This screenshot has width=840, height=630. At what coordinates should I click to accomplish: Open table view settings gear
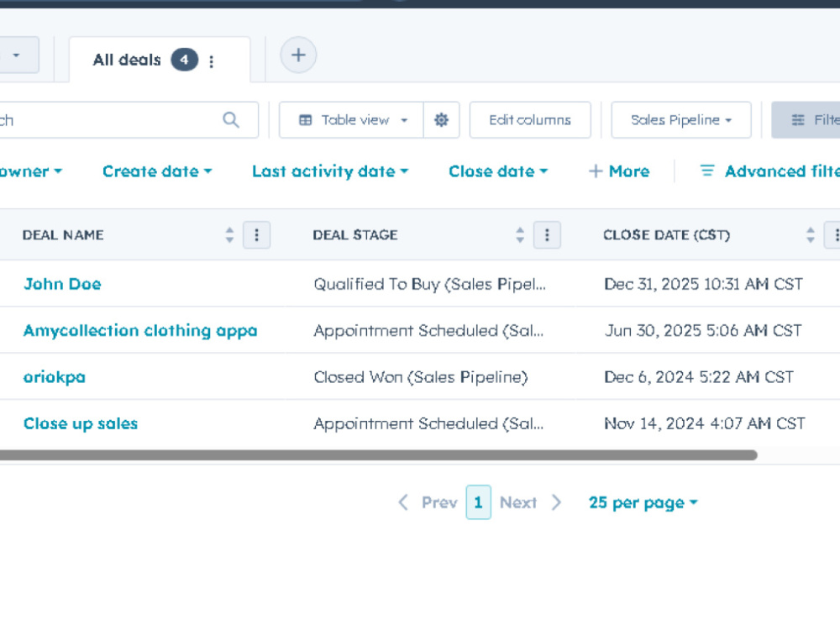[x=441, y=120]
